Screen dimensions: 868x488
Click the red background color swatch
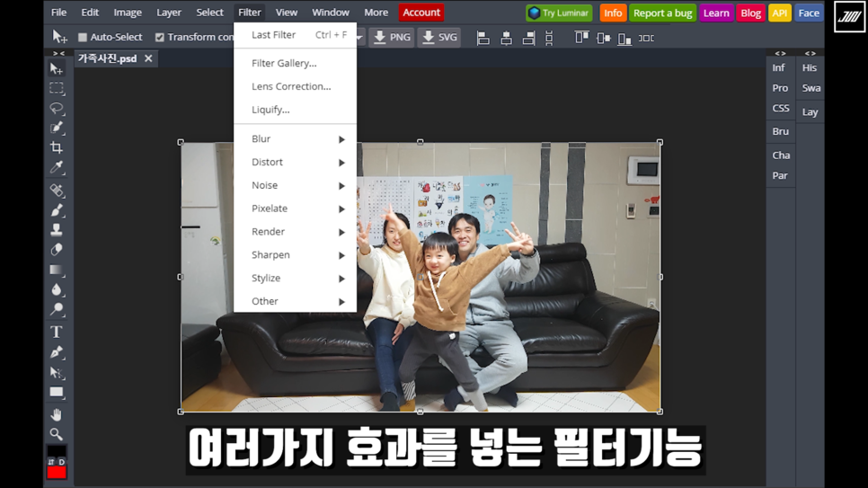pyautogui.click(x=57, y=473)
